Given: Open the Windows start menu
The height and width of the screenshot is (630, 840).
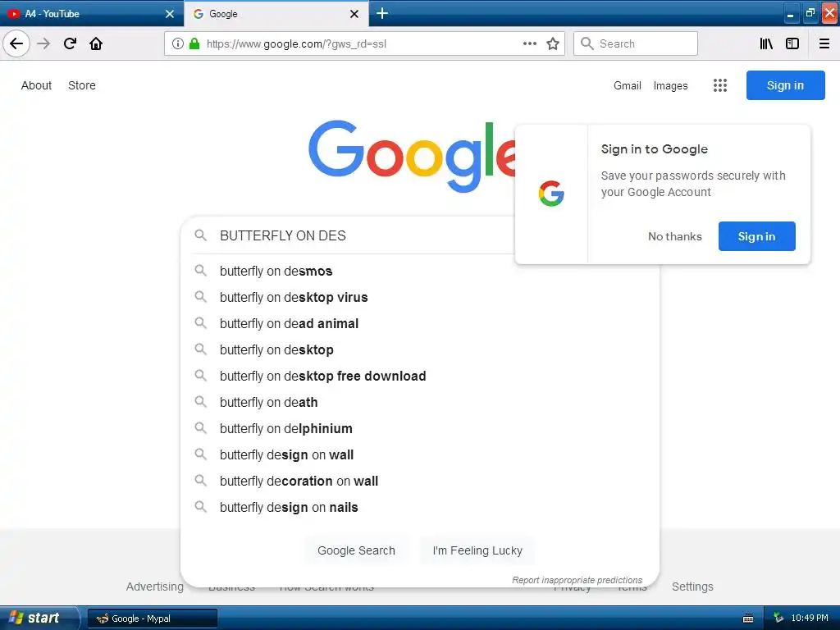Looking at the screenshot, I should (x=39, y=618).
